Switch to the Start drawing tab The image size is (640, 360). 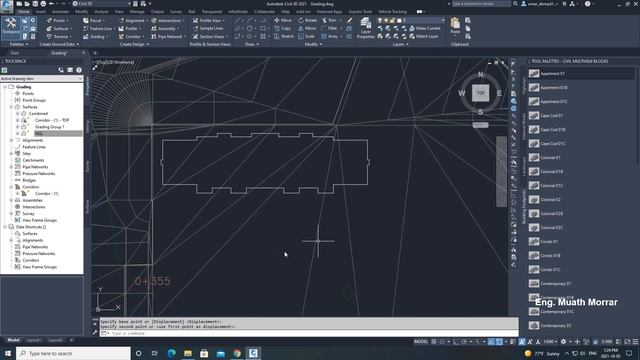click(15, 53)
